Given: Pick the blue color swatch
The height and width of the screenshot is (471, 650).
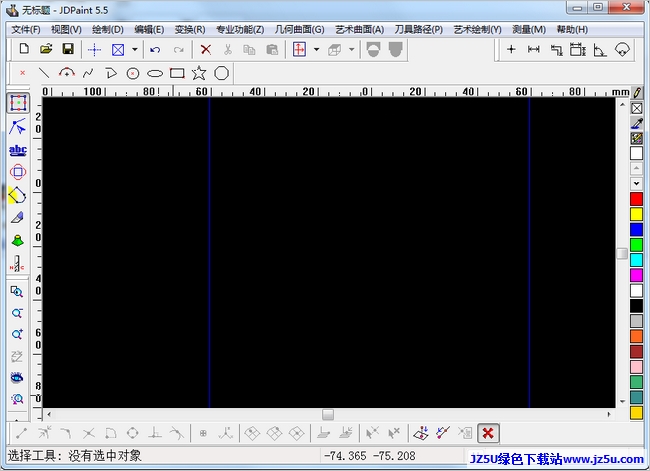Looking at the screenshot, I should tap(637, 230).
